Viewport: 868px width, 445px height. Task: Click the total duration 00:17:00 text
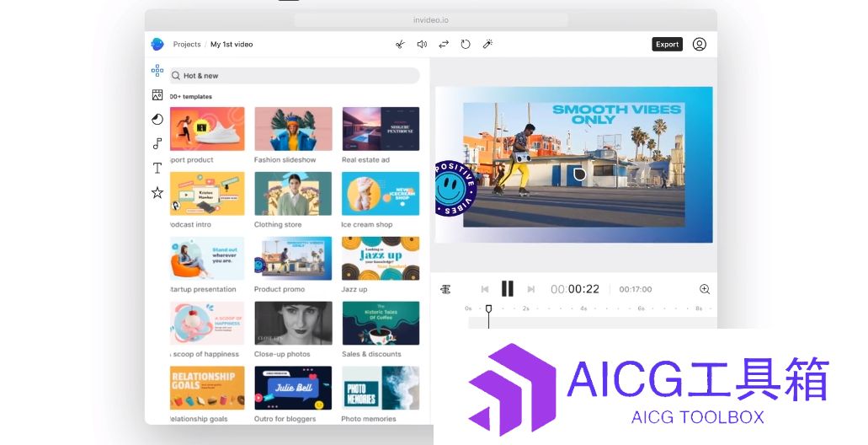click(x=636, y=289)
